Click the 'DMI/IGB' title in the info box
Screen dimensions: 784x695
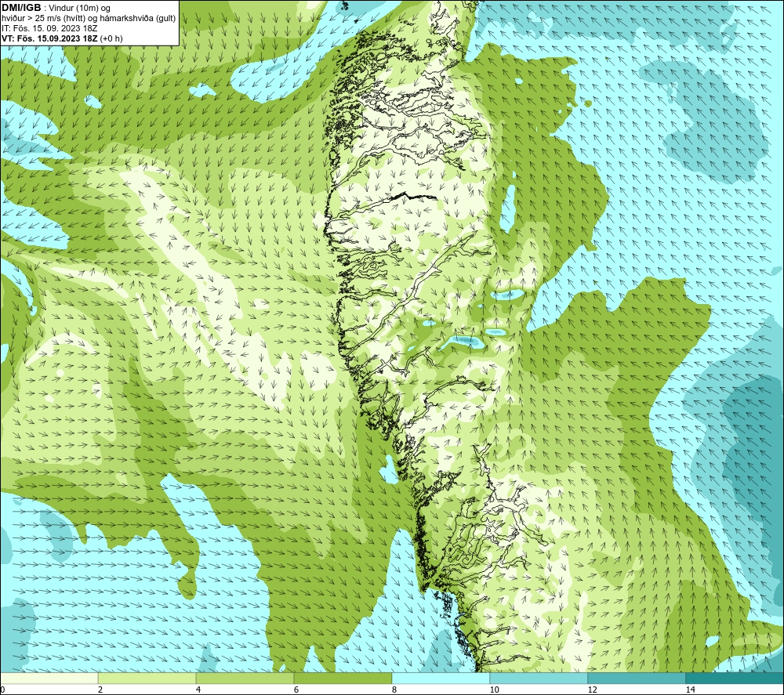pos(21,8)
